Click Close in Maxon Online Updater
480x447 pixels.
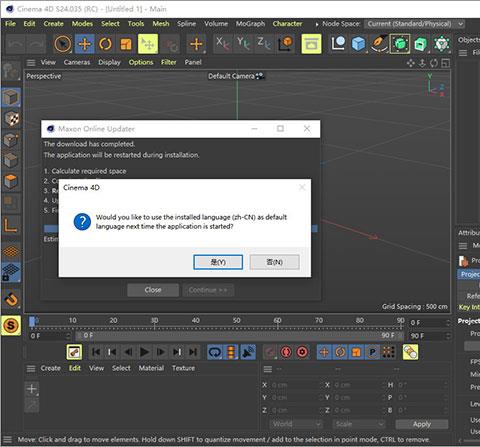pyautogui.click(x=153, y=290)
